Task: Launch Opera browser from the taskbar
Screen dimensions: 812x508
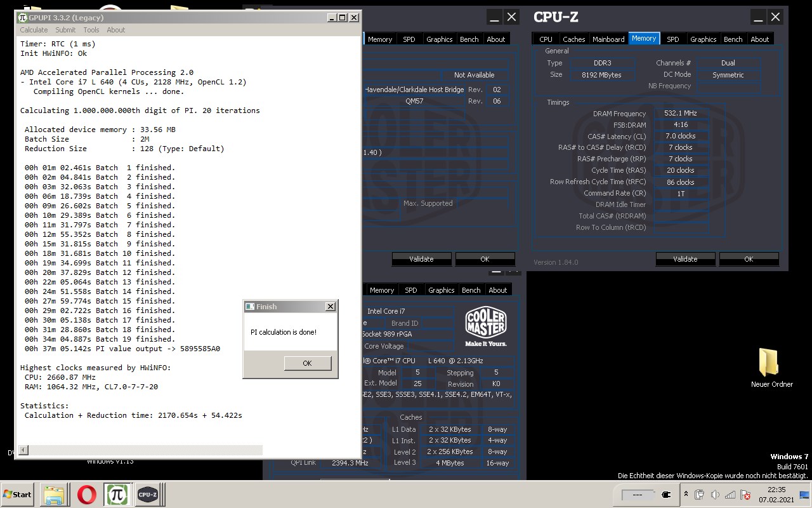Action: tap(87, 494)
